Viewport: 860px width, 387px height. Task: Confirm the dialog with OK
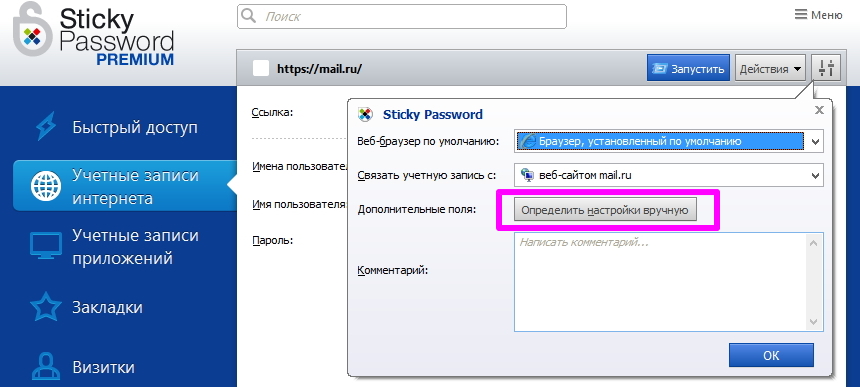tap(771, 355)
